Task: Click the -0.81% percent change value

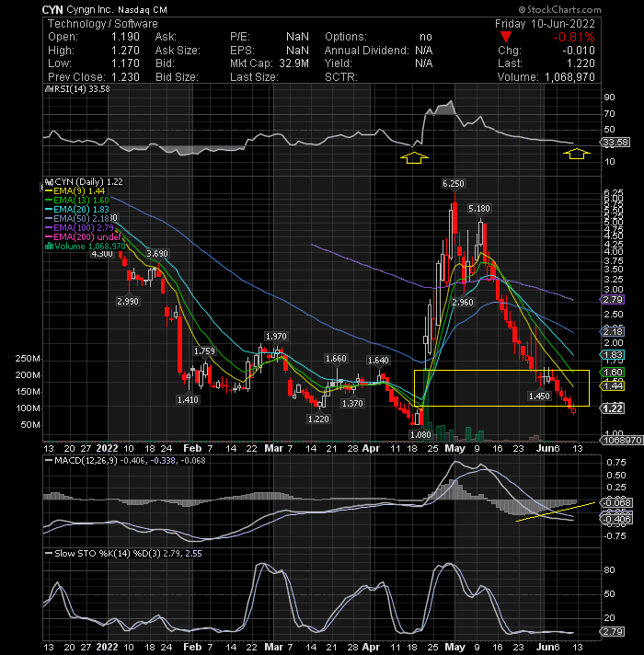Action: (574, 37)
